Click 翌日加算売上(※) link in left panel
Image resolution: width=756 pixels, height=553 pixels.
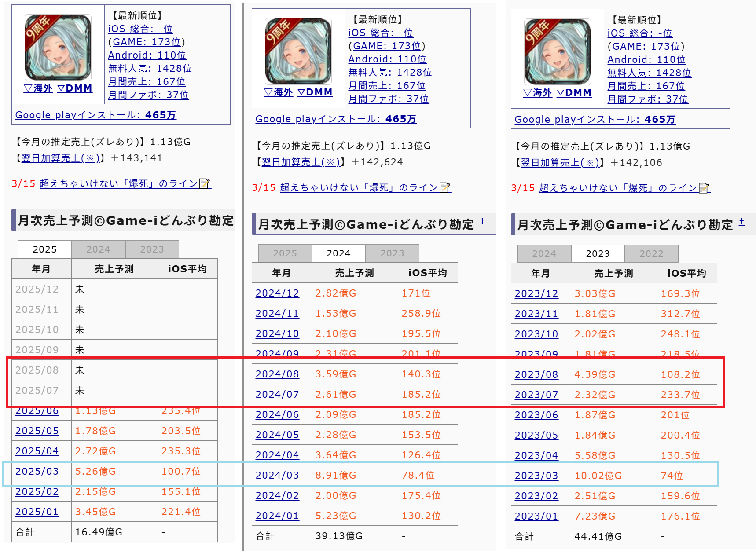coord(61,158)
